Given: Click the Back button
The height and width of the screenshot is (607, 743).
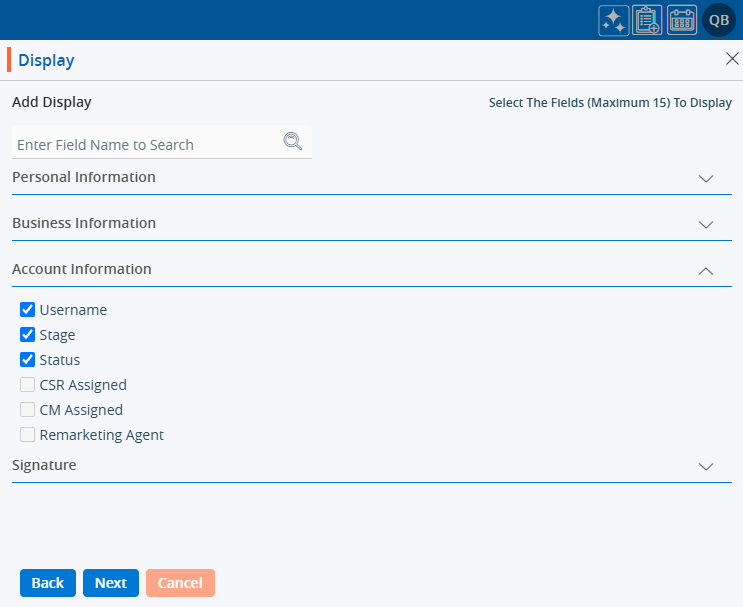Looking at the screenshot, I should pos(48,583).
